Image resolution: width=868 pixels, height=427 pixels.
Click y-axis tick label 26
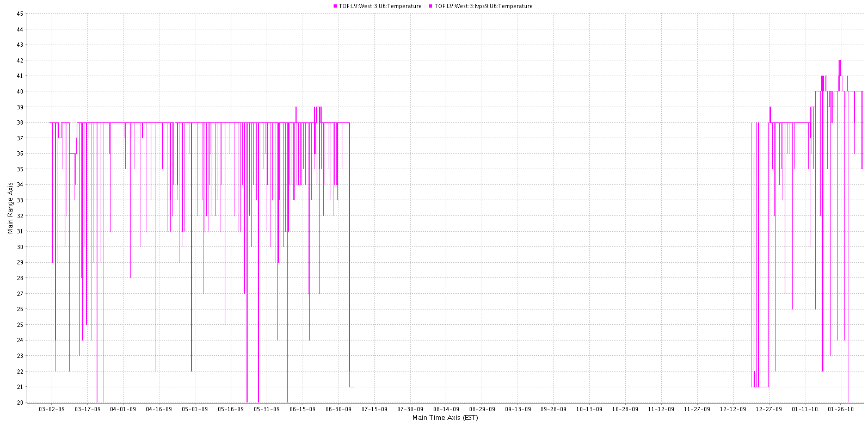(x=20, y=309)
